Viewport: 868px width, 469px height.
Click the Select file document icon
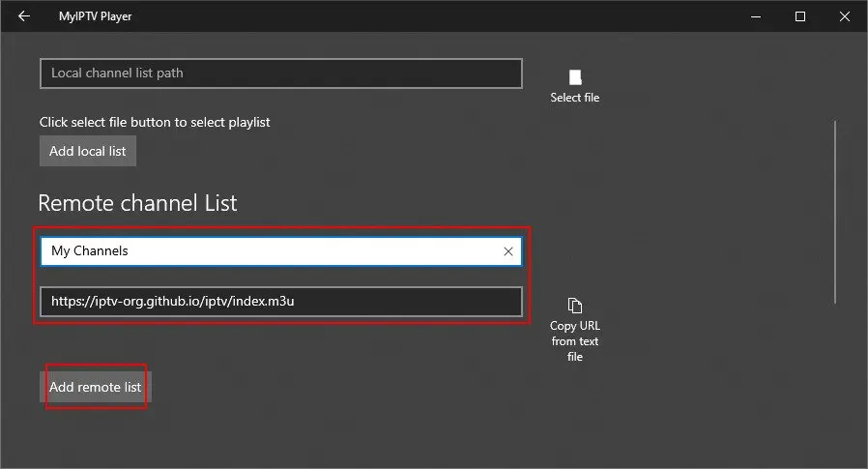click(575, 77)
